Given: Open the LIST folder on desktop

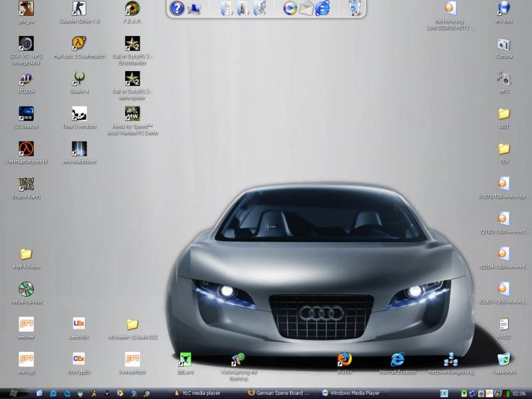Looking at the screenshot, I should pyautogui.click(x=504, y=114).
